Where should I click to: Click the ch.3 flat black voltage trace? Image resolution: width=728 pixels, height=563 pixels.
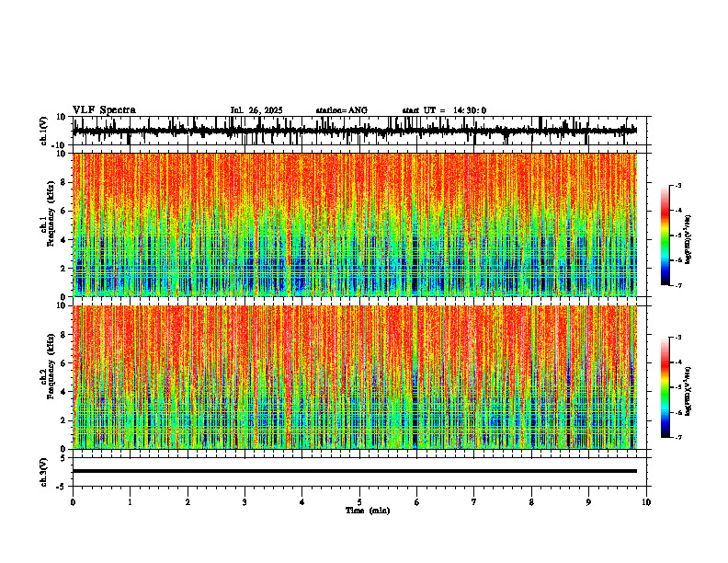click(355, 471)
